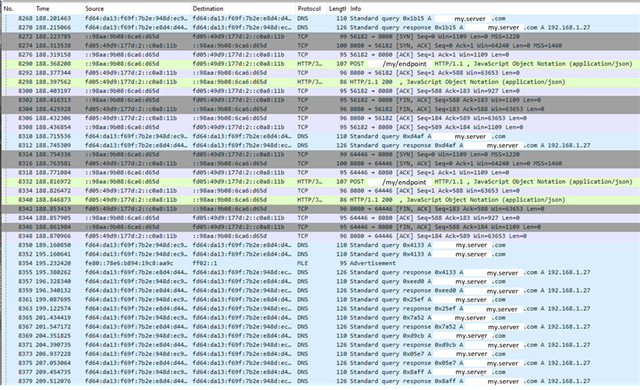Select packet 8314 SYN to port 8080
640x390 pixels.
point(320,154)
